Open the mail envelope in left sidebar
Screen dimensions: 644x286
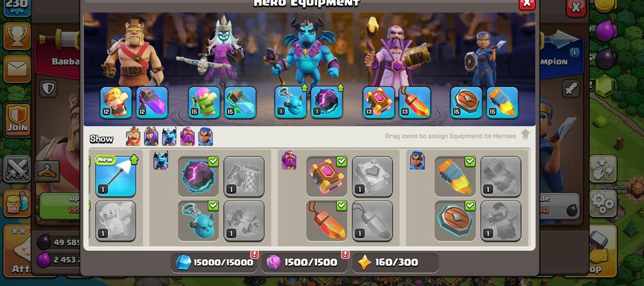coord(17,69)
